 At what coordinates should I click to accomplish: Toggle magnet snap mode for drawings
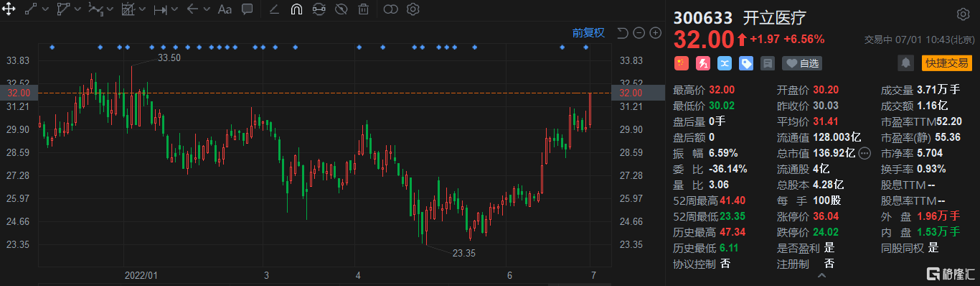coord(296,9)
